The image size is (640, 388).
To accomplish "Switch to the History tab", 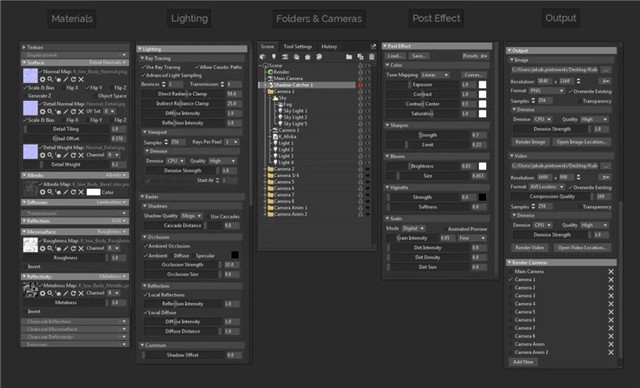I will coord(329,47).
